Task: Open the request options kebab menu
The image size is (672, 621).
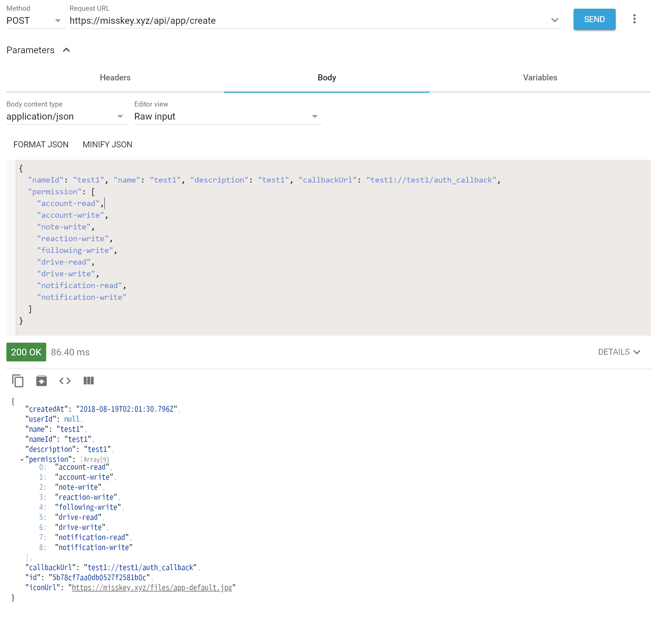Action: [x=635, y=19]
